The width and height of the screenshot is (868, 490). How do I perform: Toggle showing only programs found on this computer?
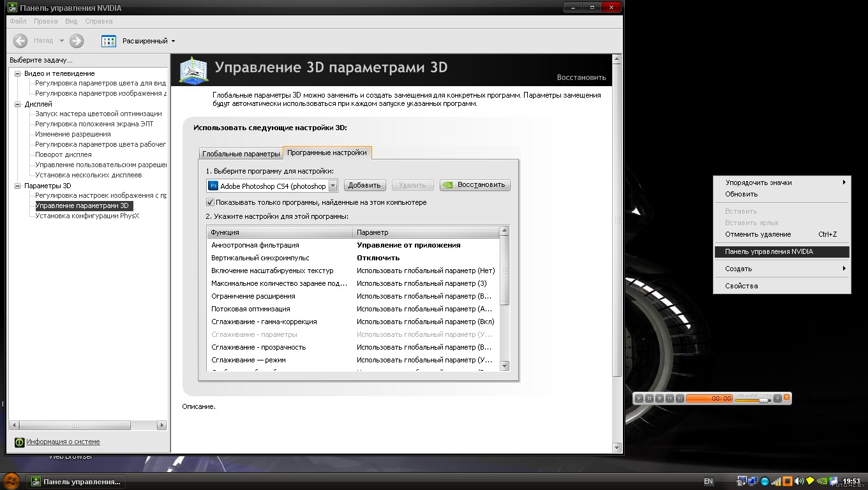211,202
